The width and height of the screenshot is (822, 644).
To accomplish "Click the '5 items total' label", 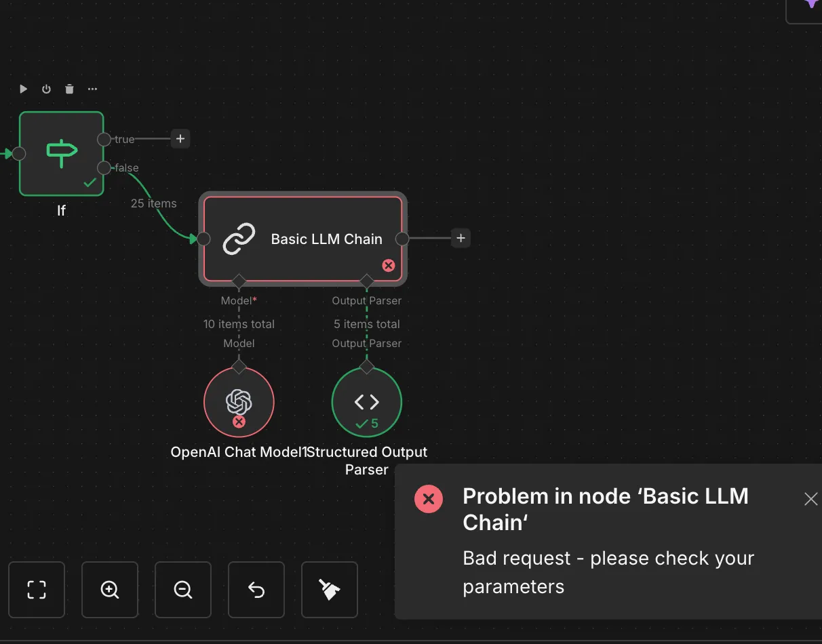I will pyautogui.click(x=367, y=324).
